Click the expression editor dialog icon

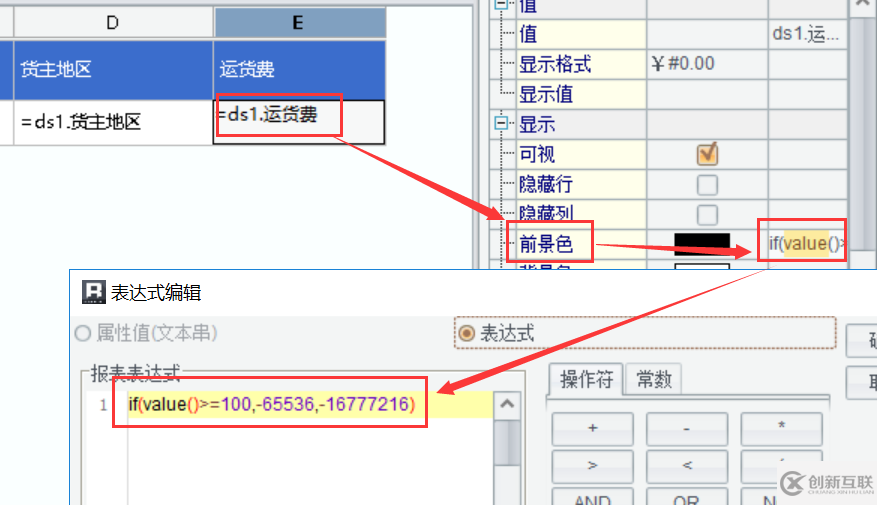pos(93,292)
